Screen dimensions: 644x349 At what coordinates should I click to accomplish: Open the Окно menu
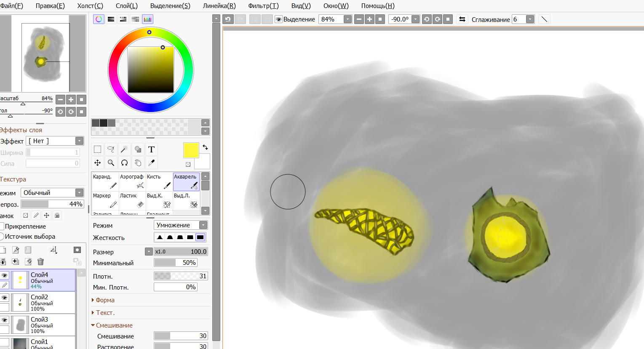[336, 6]
